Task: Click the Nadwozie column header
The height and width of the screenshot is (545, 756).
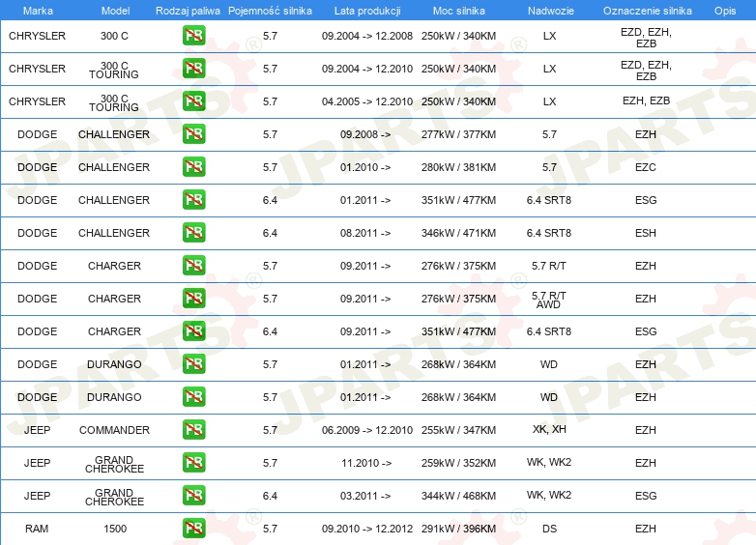Action: pos(551,11)
